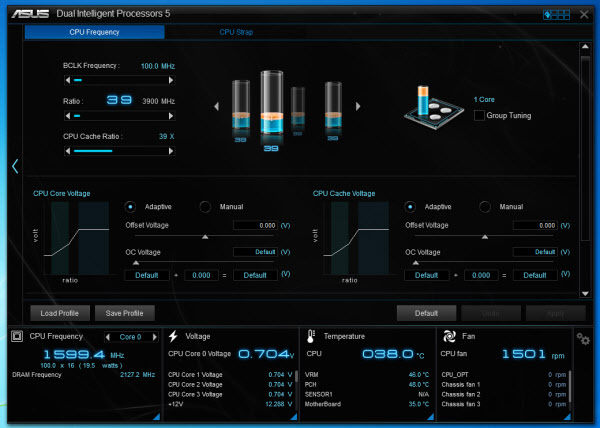This screenshot has width=600, height=428.
Task: Expand Voltage panel corner triangle
Action: (293, 417)
